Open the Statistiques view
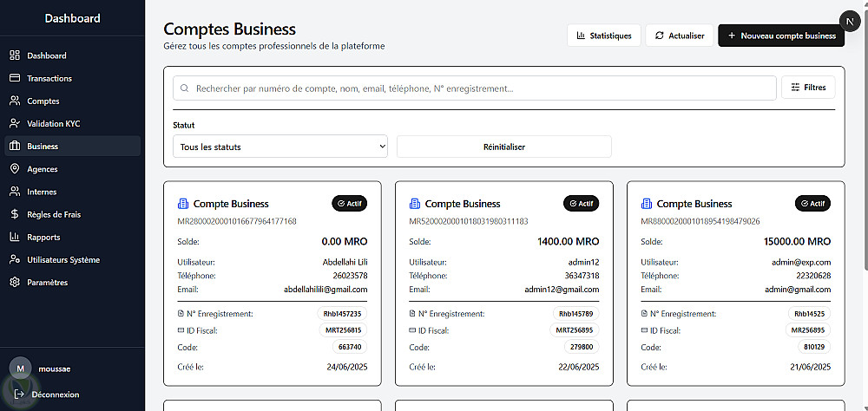Screen dimensions: 868x411 pyautogui.click(x=604, y=36)
